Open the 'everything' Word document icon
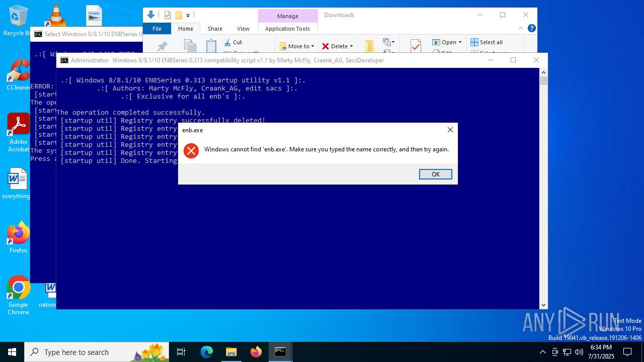Viewport: 644px width, 362px height. [17, 184]
